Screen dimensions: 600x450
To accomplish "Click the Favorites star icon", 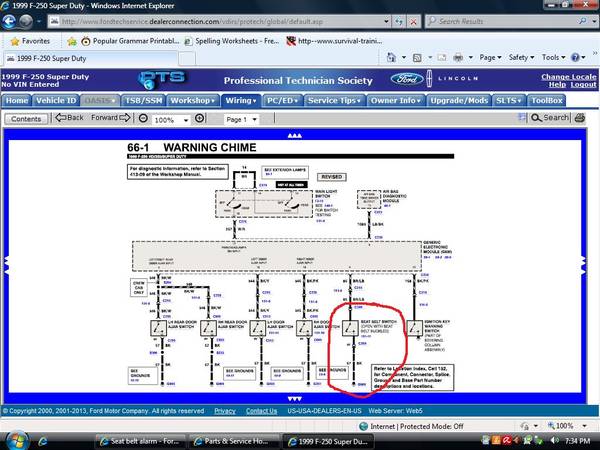I will [15, 41].
